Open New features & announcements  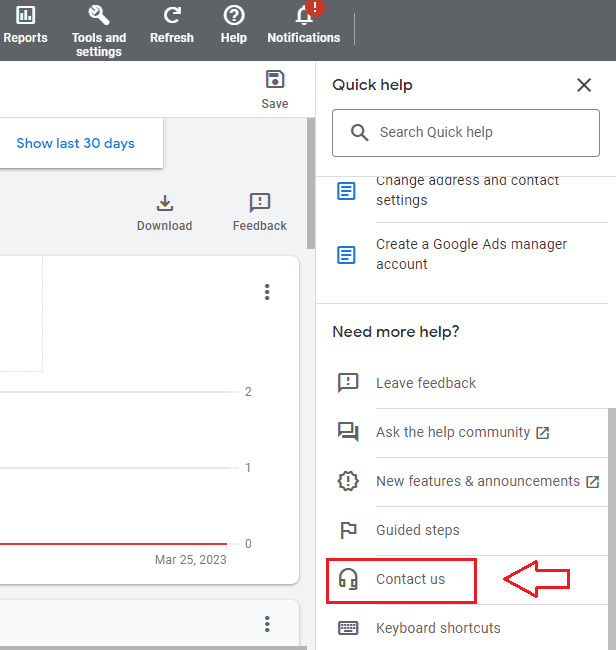click(478, 481)
